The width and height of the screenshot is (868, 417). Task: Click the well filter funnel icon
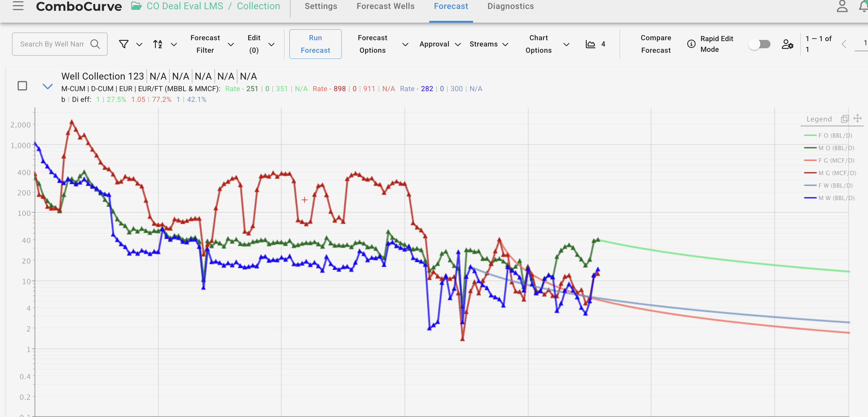pyautogui.click(x=124, y=44)
